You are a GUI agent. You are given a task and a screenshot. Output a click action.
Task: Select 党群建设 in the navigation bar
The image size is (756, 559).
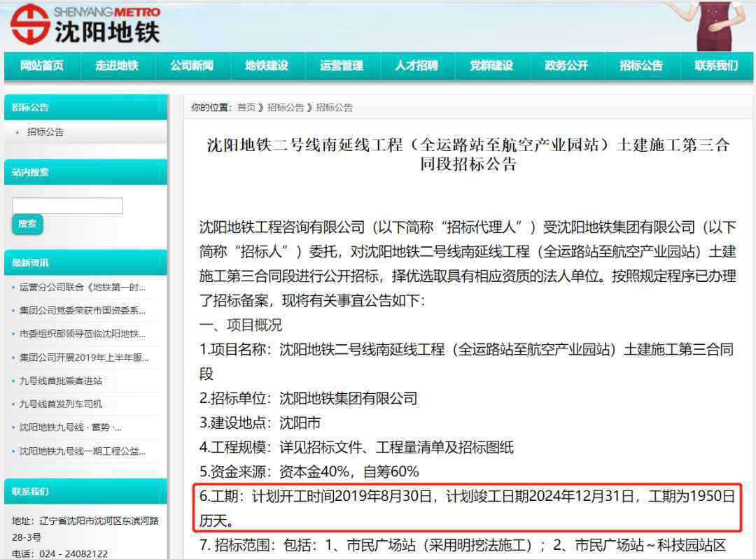click(x=492, y=66)
